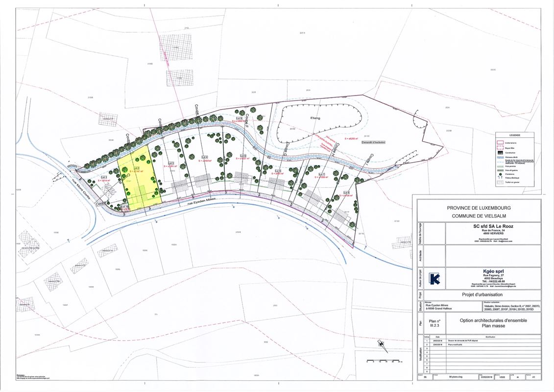Click the north arrow symbol
The width and height of the screenshot is (554, 392).
(383, 346)
